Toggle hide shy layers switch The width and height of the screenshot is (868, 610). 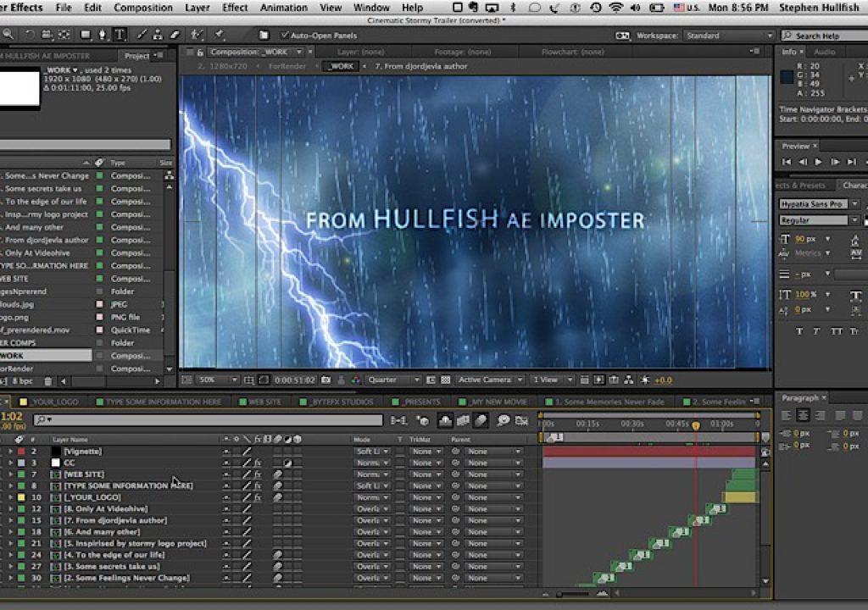click(445, 421)
